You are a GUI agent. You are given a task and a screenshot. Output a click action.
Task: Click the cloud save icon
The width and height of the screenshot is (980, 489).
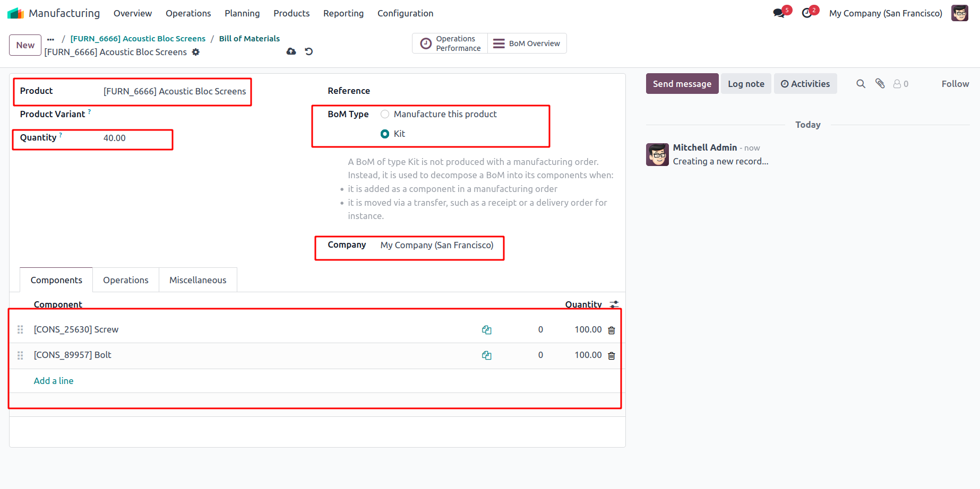pos(291,51)
